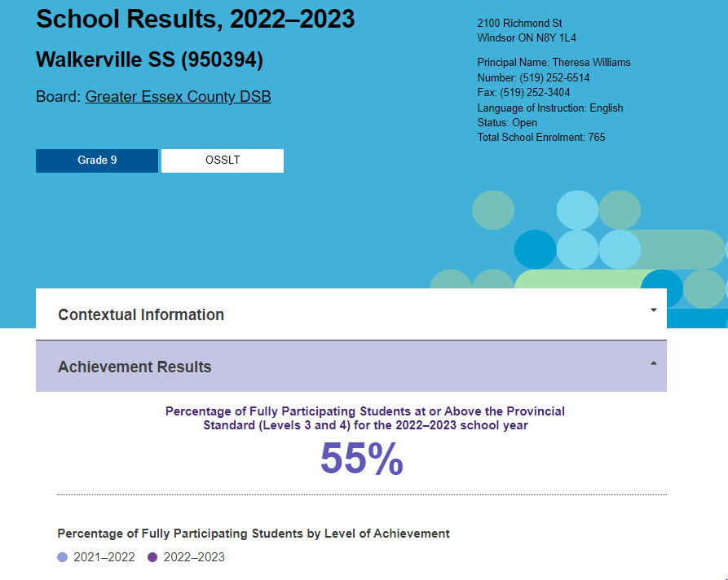Switch to the Grade 9 tab
Viewport: 728px width, 580px height.
[x=96, y=160]
